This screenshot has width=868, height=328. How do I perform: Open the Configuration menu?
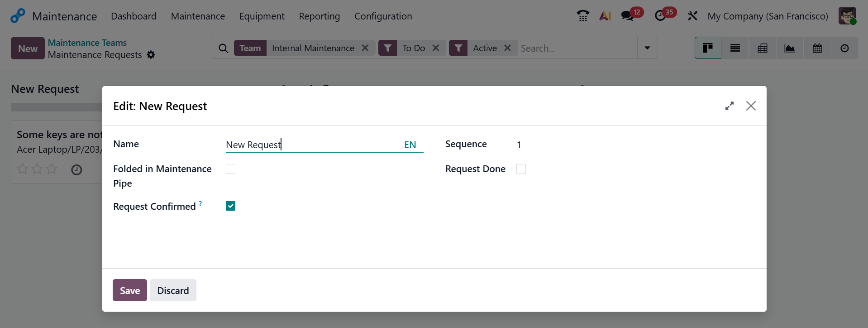(x=383, y=16)
